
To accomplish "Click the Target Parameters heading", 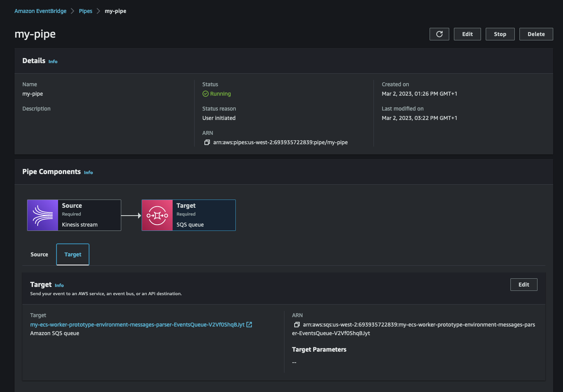I will 319,350.
